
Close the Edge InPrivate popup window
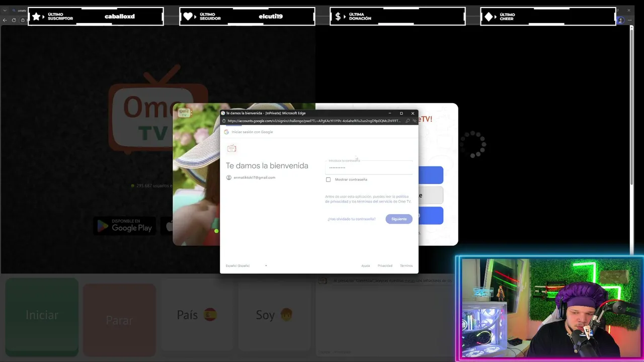[413, 113]
